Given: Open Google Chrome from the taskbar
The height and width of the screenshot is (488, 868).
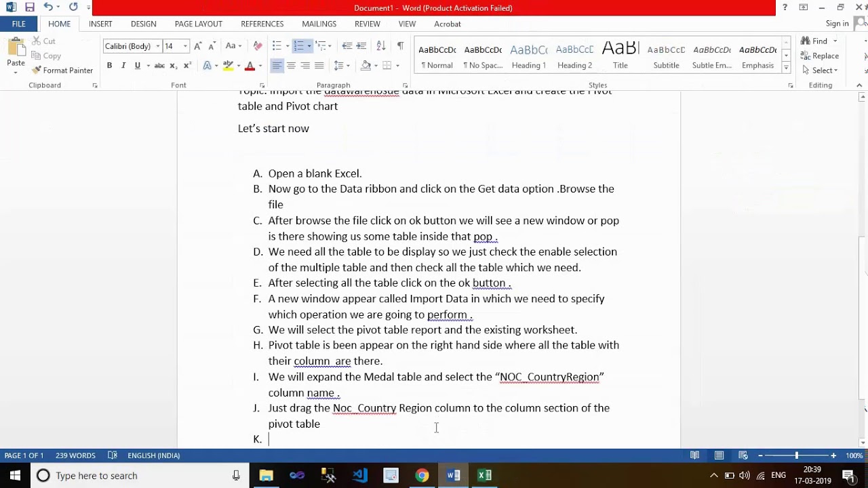Looking at the screenshot, I should click(x=422, y=475).
